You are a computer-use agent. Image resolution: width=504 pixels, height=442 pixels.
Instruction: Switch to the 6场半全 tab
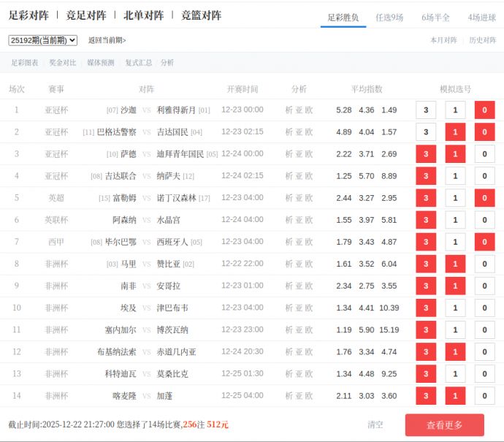coord(435,18)
